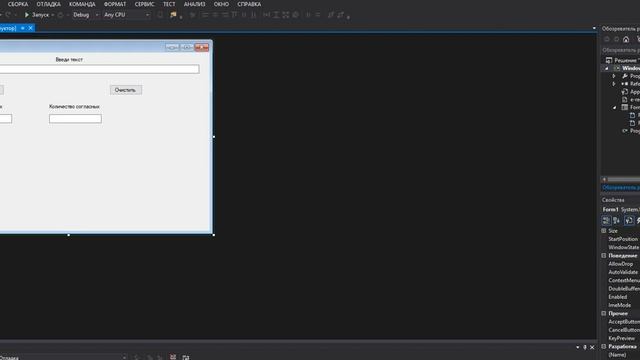This screenshot has width=640, height=360.
Task: Expand the References node arrow in Solution Explorer
Action: (614, 84)
